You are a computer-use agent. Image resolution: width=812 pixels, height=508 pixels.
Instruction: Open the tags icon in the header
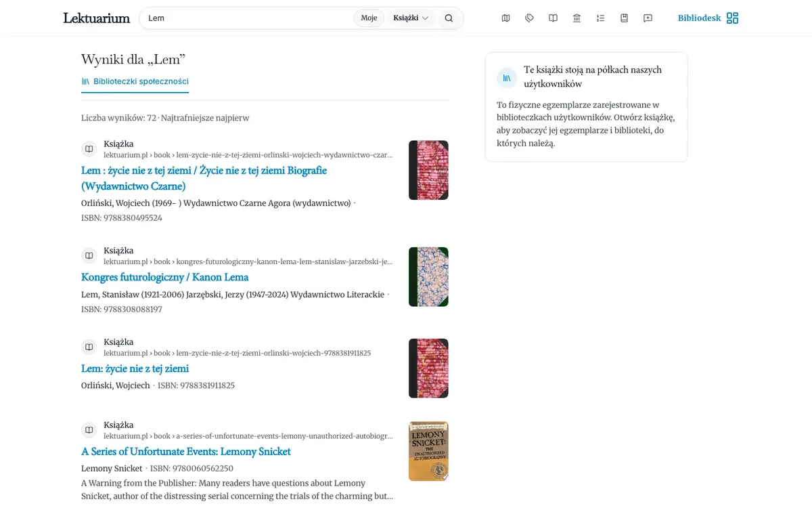pyautogui.click(x=529, y=18)
